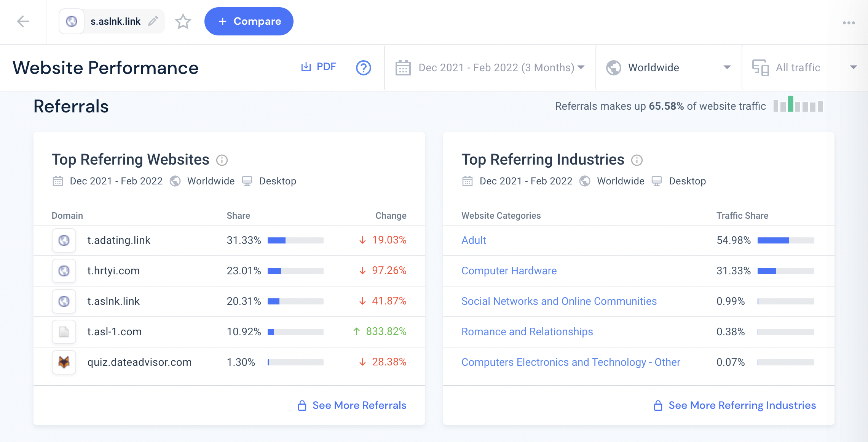
Task: Click the 19.03% change value
Action: pos(389,240)
